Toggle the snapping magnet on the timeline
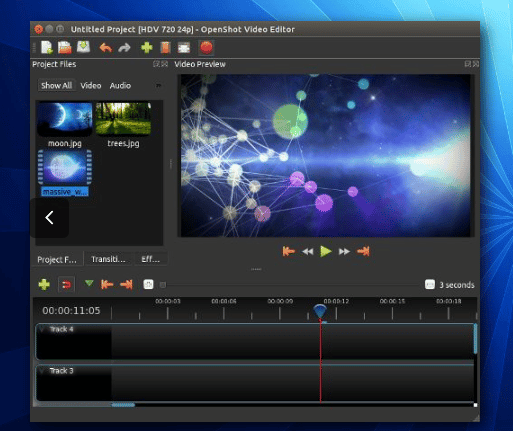The image size is (513, 431). 66,285
